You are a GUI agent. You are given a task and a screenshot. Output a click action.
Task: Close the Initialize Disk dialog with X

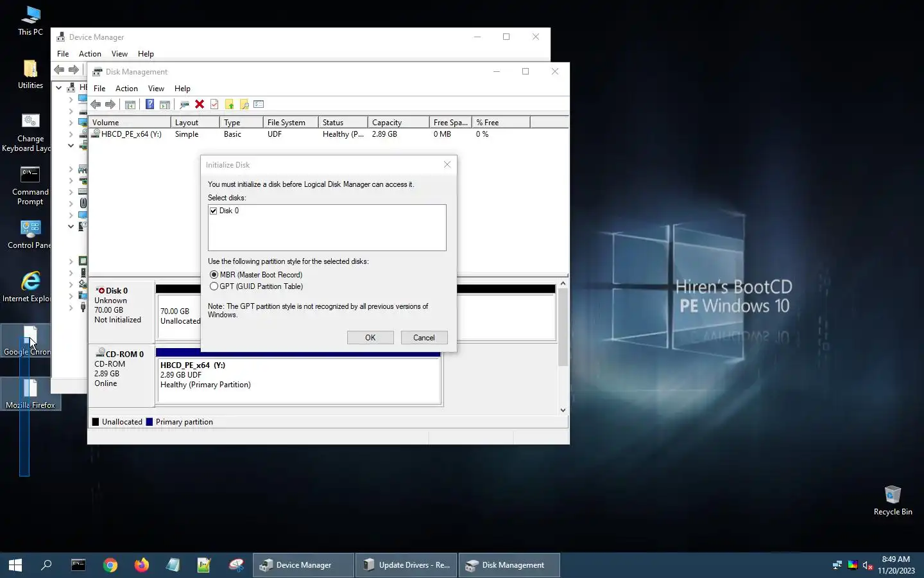[x=447, y=164]
